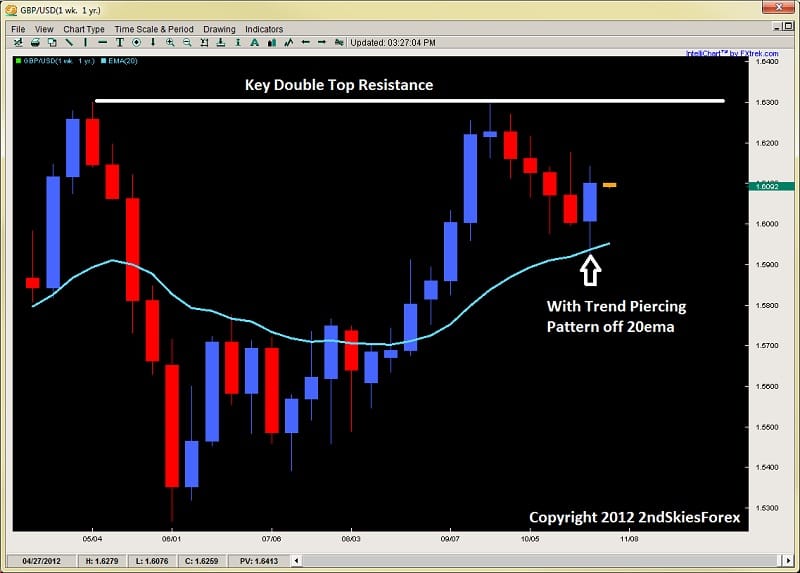The image size is (800, 573).
Task: Click the bold 'A' toolbar icon
Action: [255, 43]
